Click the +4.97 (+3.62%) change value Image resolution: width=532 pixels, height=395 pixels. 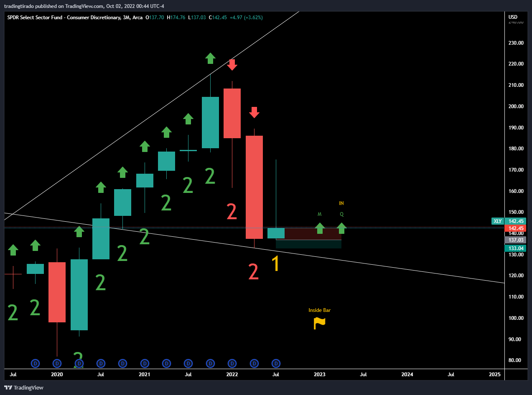tap(247, 17)
